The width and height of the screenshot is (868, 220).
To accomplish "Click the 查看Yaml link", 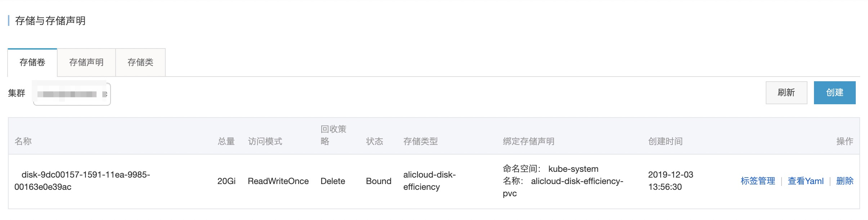I will click(806, 181).
